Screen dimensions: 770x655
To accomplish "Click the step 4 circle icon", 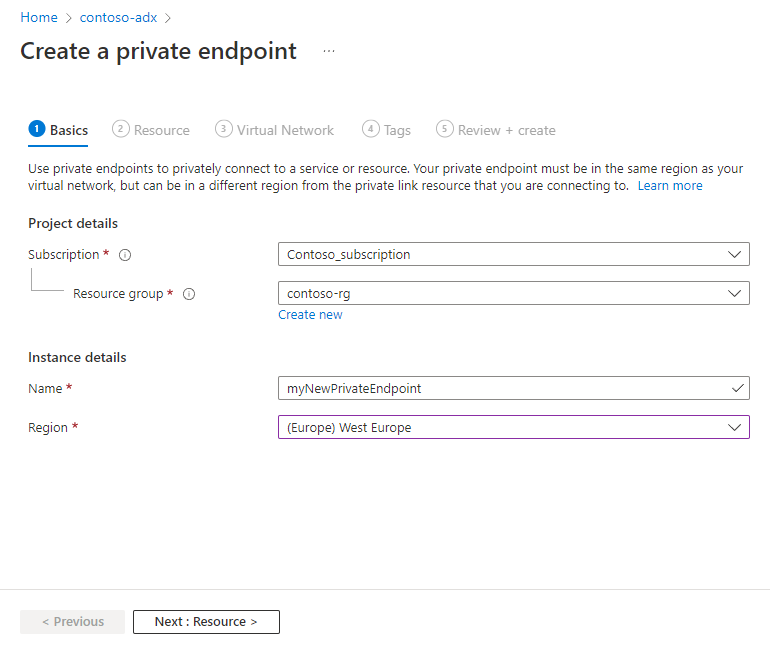I will coord(371,129).
